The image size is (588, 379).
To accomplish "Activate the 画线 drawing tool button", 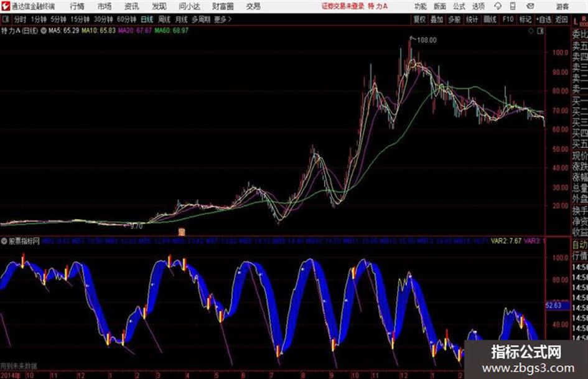I will point(490,19).
